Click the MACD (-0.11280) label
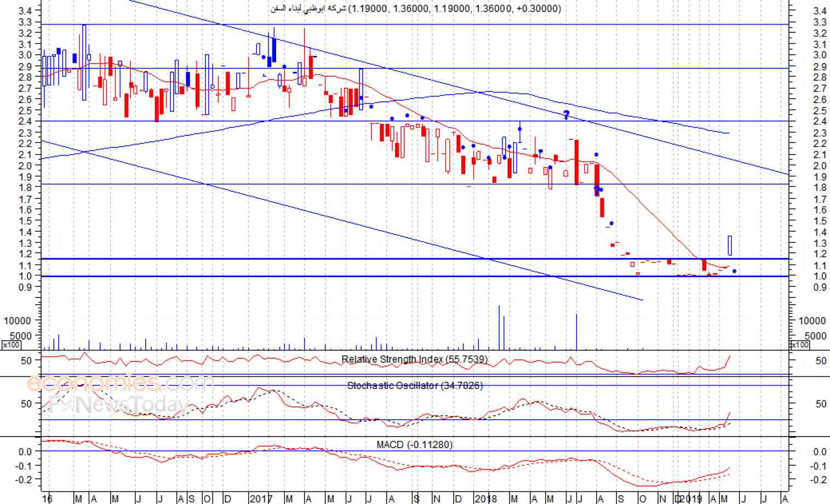 (414, 444)
